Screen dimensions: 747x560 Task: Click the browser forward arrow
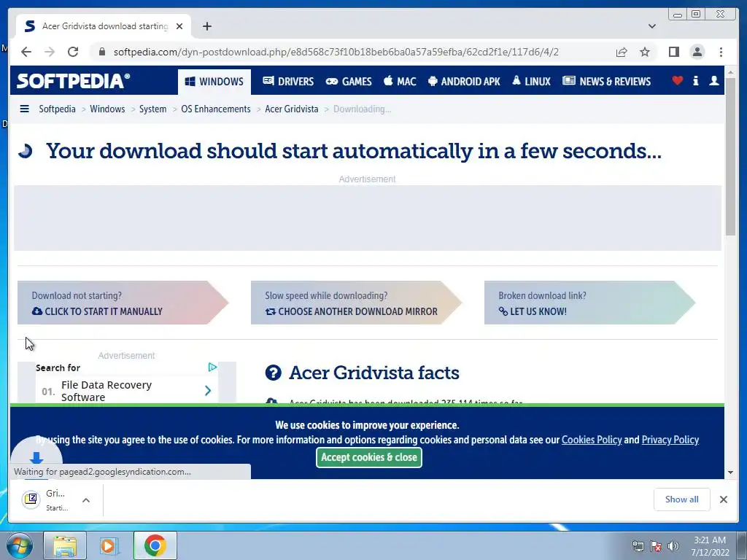[50, 52]
